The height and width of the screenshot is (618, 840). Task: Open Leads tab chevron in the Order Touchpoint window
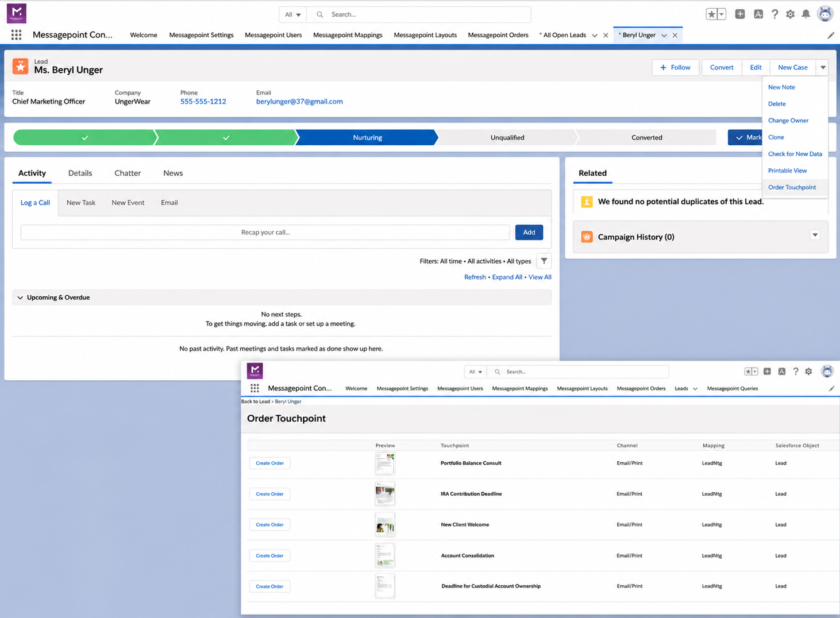tap(695, 389)
